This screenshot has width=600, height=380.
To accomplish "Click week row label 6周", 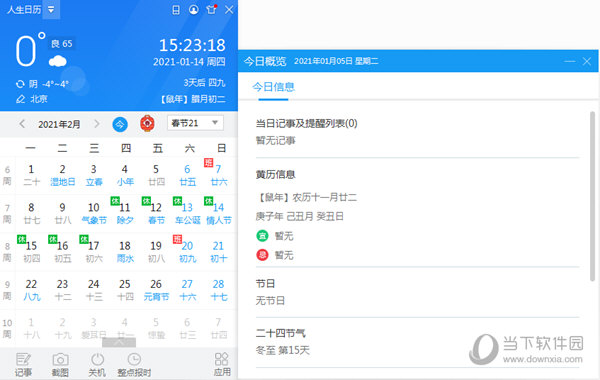I will (x=7, y=175).
